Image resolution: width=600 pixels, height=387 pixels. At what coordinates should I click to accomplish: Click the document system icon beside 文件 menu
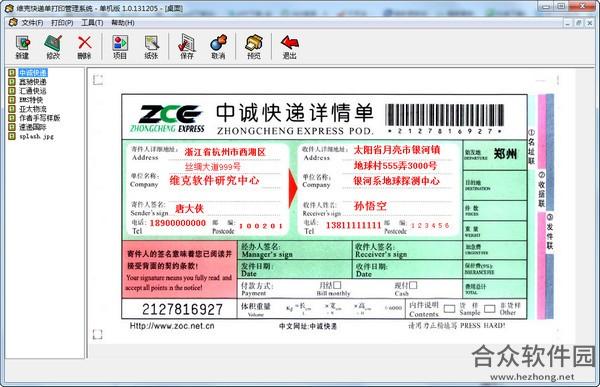13,22
